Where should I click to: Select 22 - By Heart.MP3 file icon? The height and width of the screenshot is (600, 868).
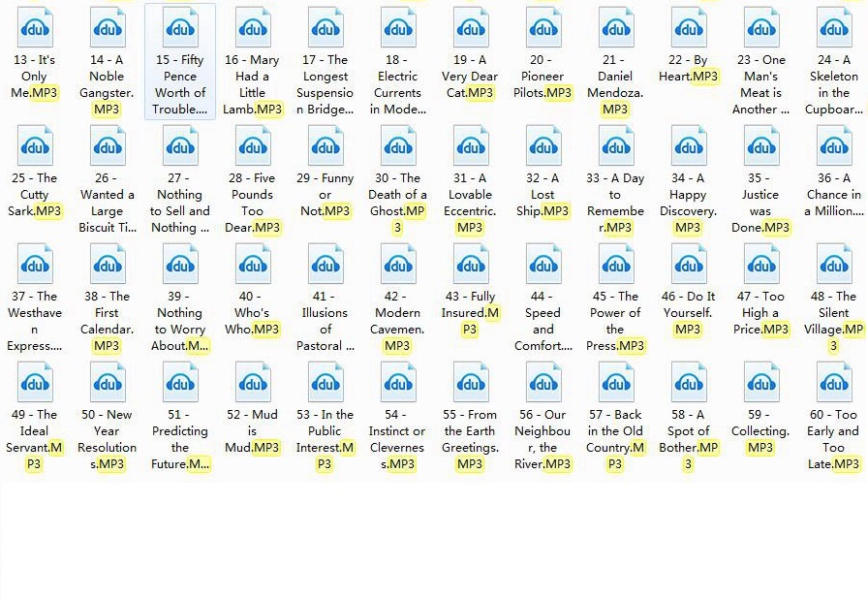tap(688, 28)
